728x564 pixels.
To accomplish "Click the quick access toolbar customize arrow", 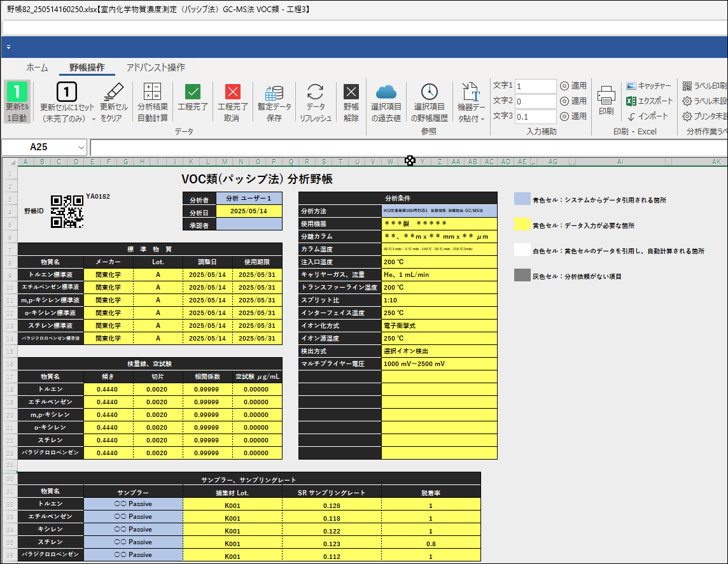I will coord(8,47).
